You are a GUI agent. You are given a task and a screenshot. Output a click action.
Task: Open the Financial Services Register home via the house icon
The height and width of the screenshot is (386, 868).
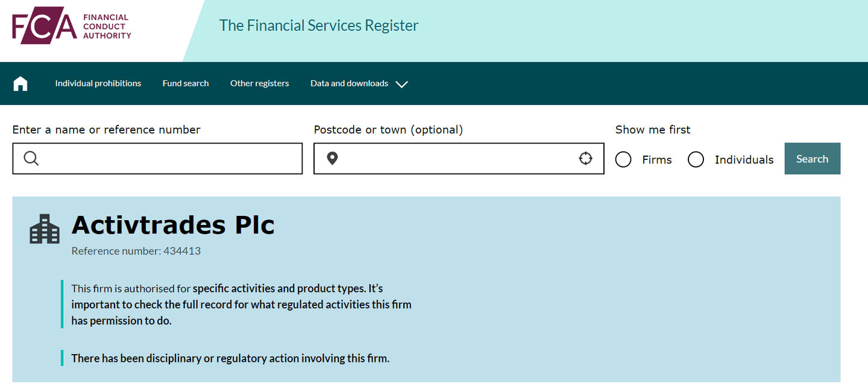[20, 83]
